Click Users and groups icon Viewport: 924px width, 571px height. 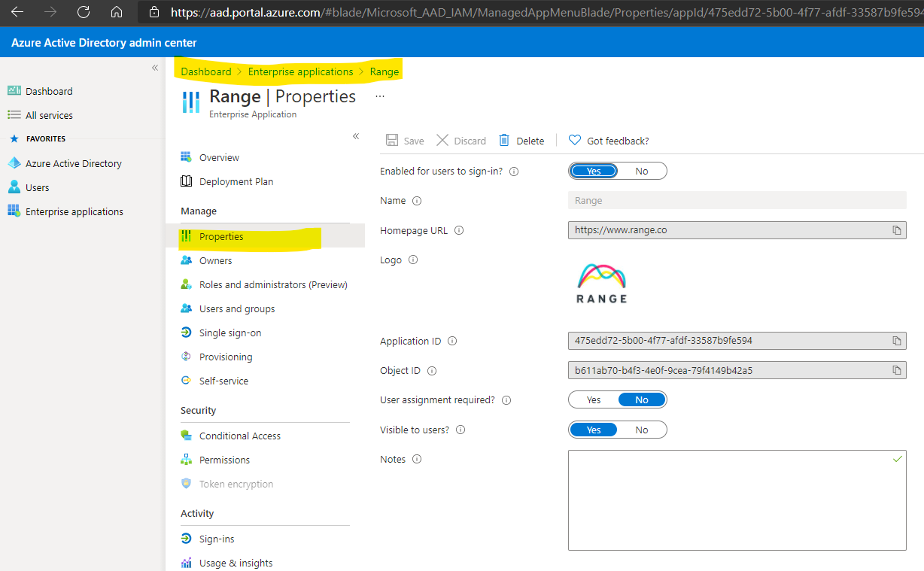click(187, 308)
